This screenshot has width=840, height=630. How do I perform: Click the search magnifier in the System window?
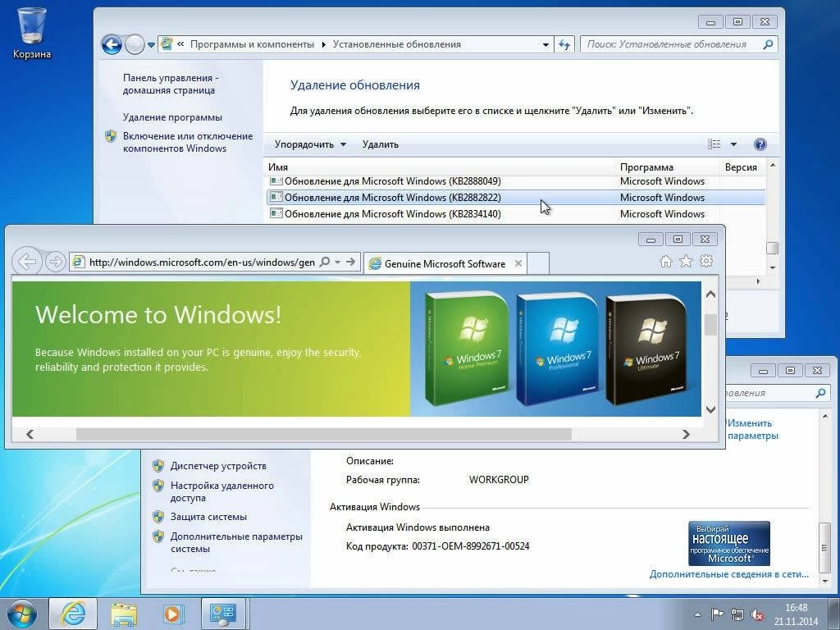(x=820, y=393)
